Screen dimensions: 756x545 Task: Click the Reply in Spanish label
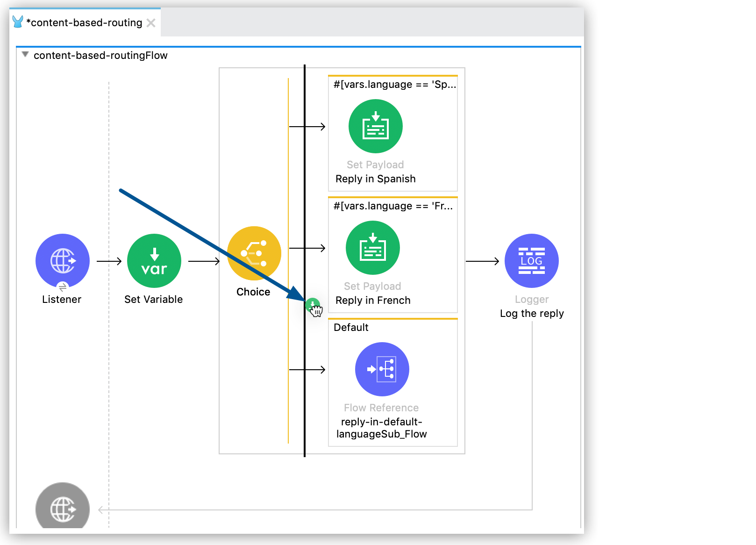375,179
